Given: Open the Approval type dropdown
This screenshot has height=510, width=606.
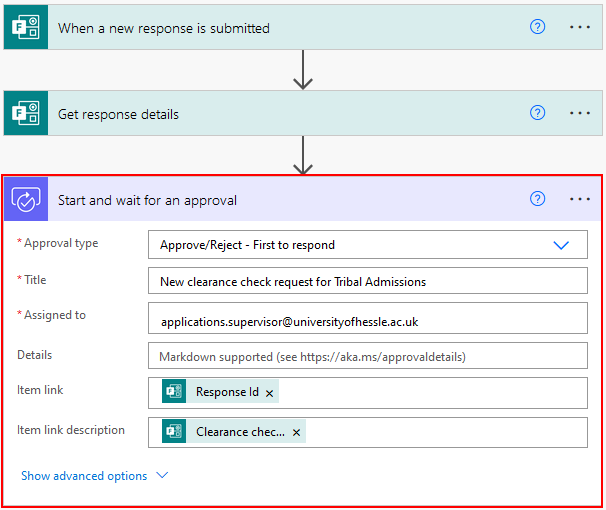Looking at the screenshot, I should 368,245.
